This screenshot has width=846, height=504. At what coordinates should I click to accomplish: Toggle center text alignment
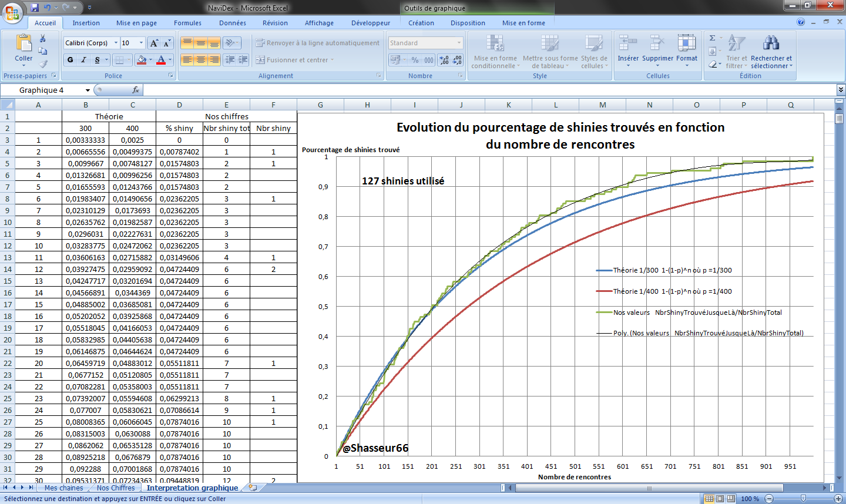200,60
